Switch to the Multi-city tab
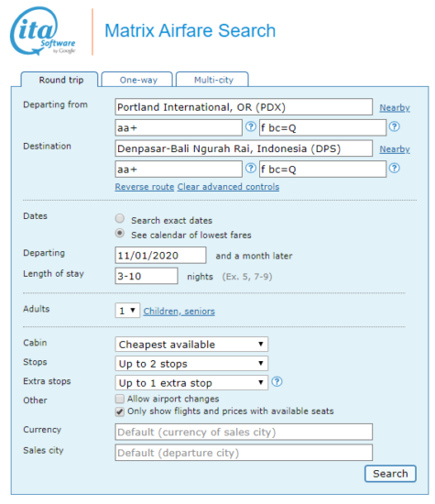This screenshot has height=504, width=435. (x=212, y=80)
